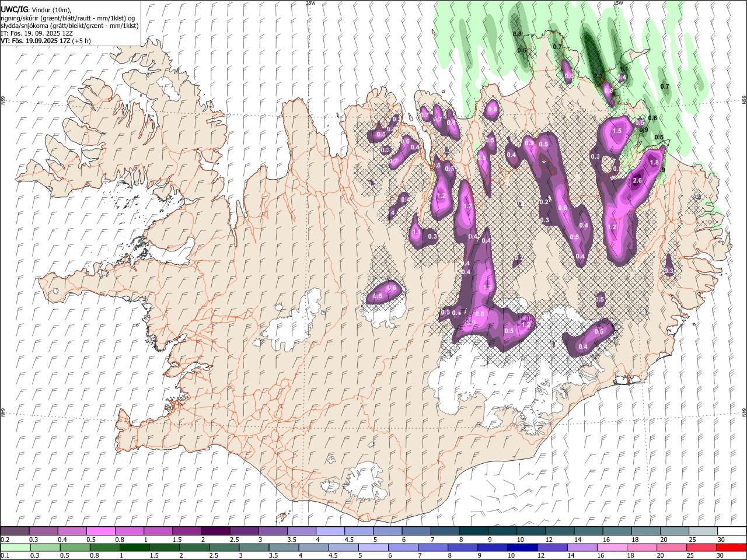Click the lightest green rain swatch at 0.1
This screenshot has width=747, height=560.
point(15,547)
